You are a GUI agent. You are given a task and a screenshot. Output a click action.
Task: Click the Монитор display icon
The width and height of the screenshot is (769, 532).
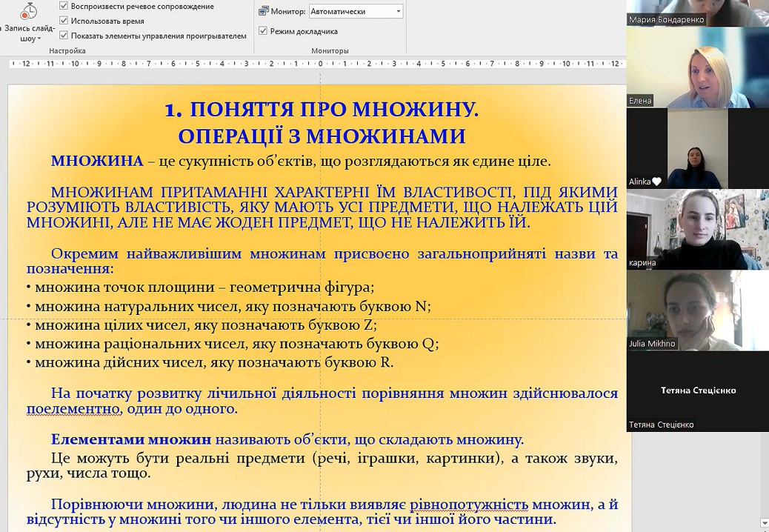pyautogui.click(x=264, y=11)
